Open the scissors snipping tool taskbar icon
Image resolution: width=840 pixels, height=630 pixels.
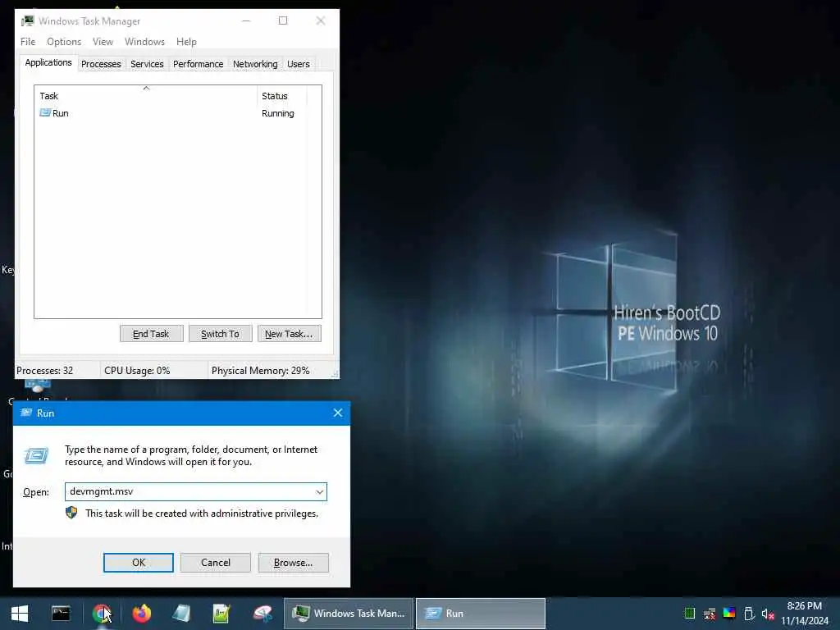tap(262, 614)
